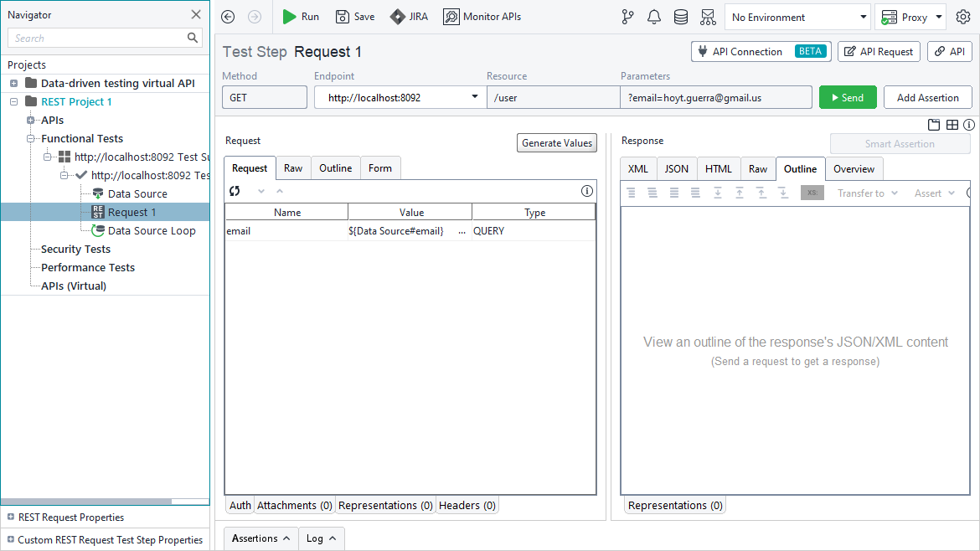Open Monitor APIs in toolbar
980x551 pixels.
point(482,17)
